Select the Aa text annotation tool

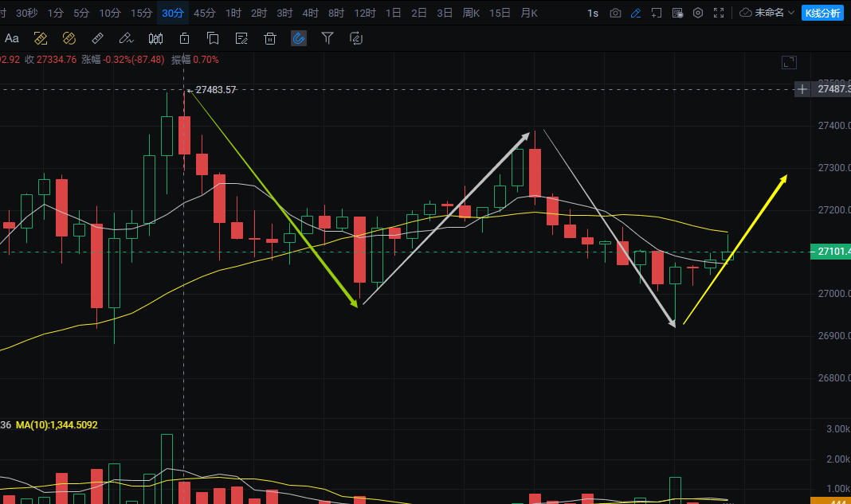click(x=12, y=38)
